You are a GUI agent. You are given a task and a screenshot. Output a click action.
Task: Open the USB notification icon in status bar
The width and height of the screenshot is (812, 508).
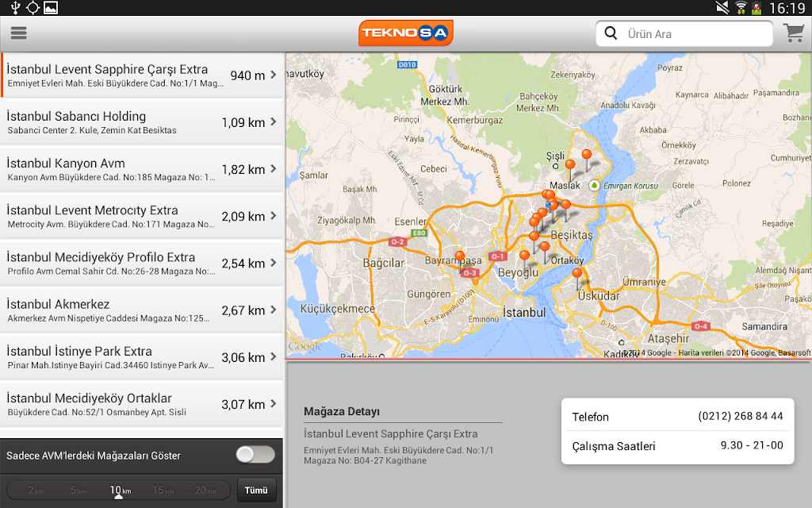tap(16, 7)
